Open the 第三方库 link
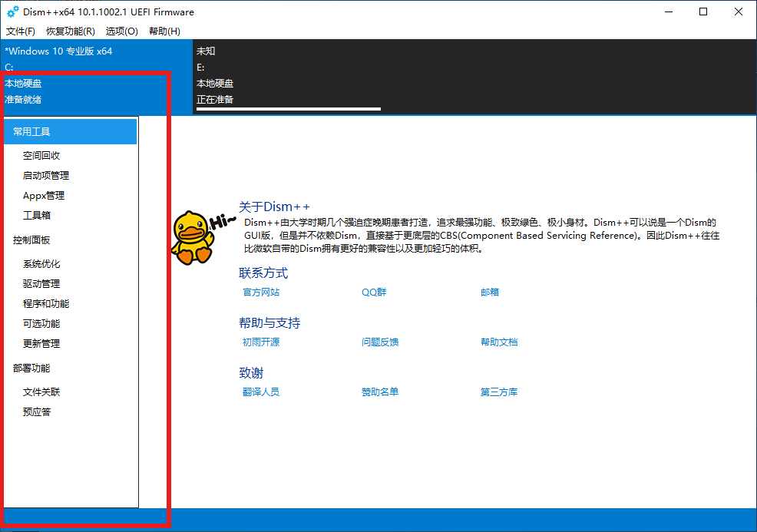The width and height of the screenshot is (757, 532). [x=499, y=392]
